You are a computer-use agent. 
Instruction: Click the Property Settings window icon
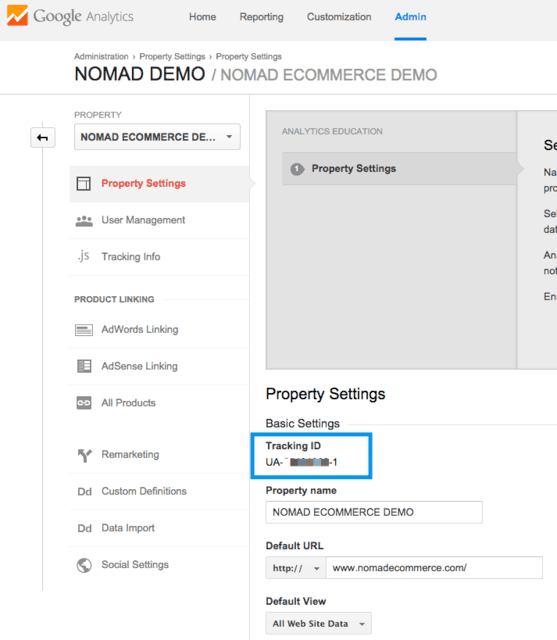pyautogui.click(x=84, y=184)
